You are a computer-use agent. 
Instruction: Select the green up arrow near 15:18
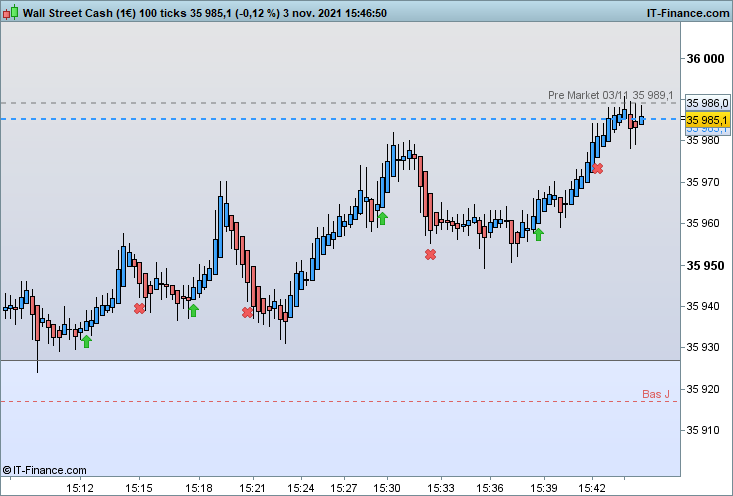click(194, 310)
